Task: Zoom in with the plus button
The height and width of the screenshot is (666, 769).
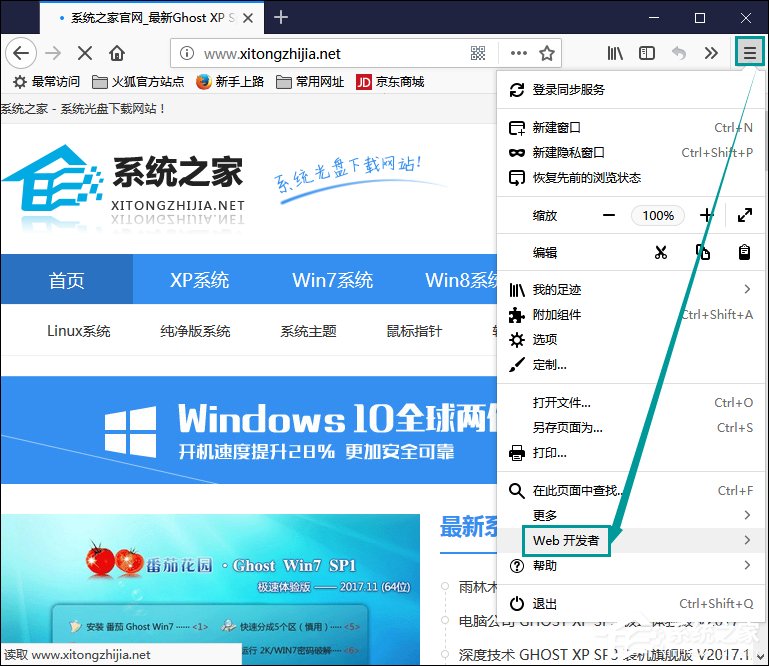Action: (706, 215)
